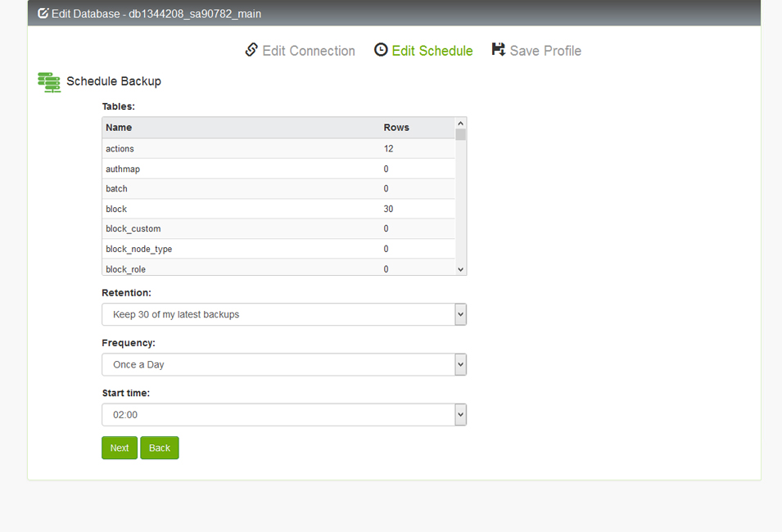Expand the Frequency dropdown
The image size is (782, 532).
point(283,364)
